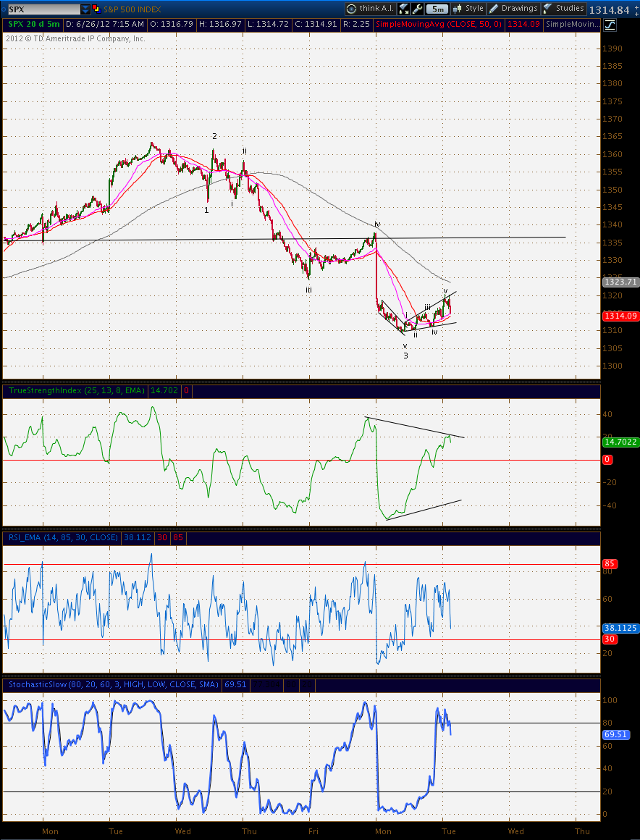The width and height of the screenshot is (640, 840).
Task: Open the Drawings menu
Action: pyautogui.click(x=513, y=9)
